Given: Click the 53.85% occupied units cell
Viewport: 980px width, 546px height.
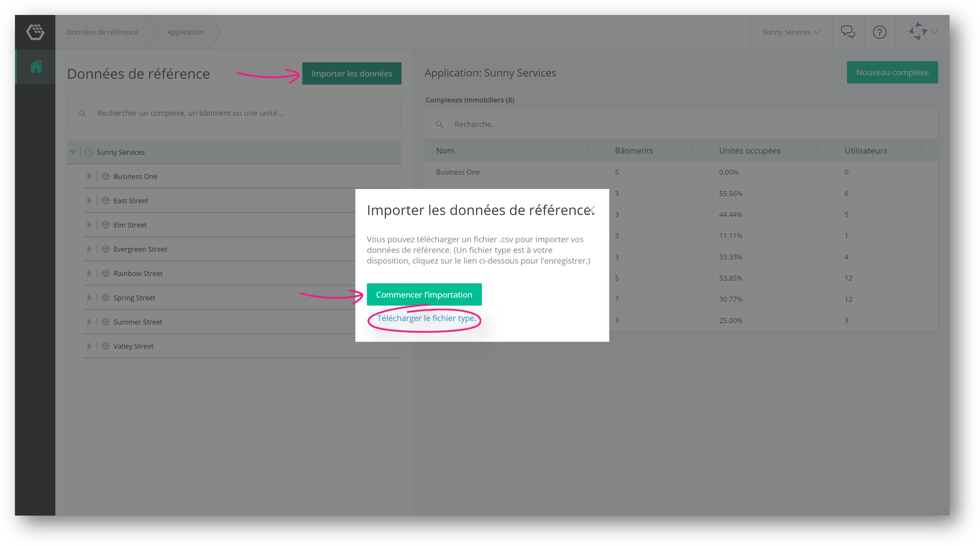Looking at the screenshot, I should (730, 278).
